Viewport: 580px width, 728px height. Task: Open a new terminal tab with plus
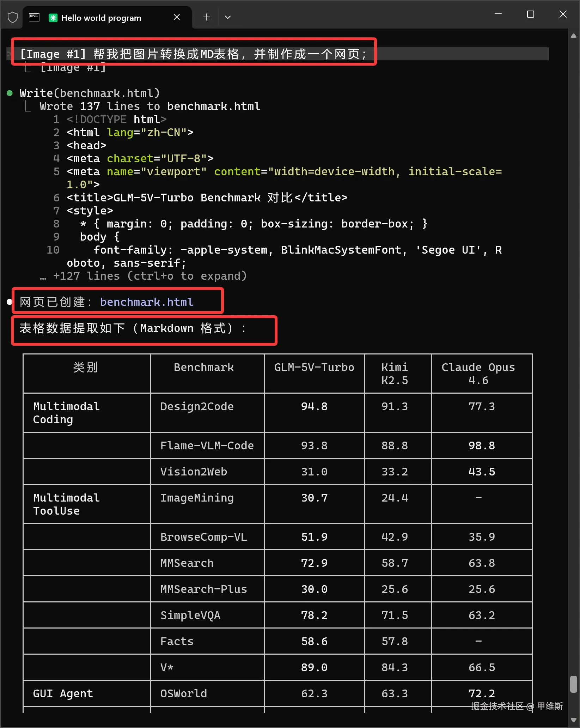tap(207, 17)
